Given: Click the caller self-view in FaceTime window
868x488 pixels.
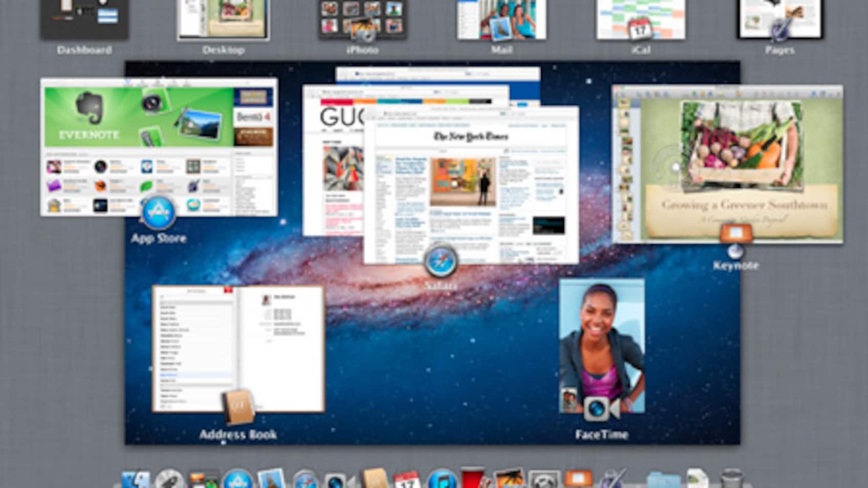Looking at the screenshot, I should point(569,399).
